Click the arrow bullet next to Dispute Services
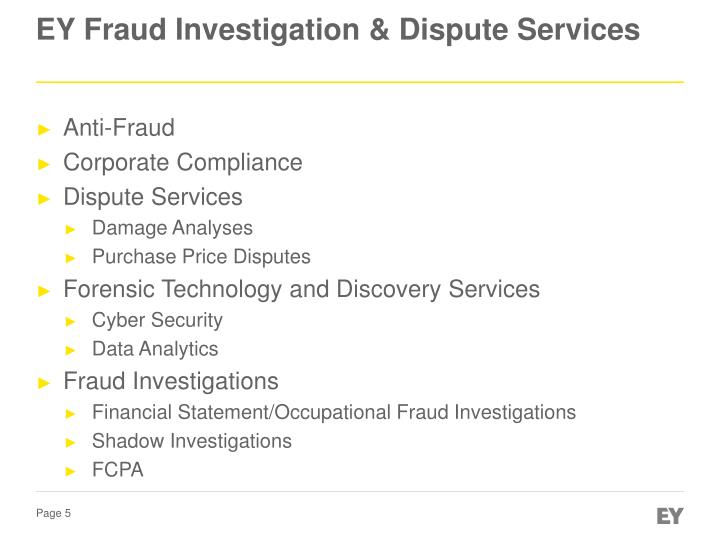 (44, 199)
